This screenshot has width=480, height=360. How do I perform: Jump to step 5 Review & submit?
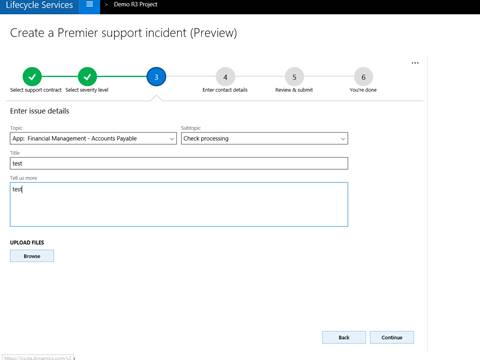(294, 77)
